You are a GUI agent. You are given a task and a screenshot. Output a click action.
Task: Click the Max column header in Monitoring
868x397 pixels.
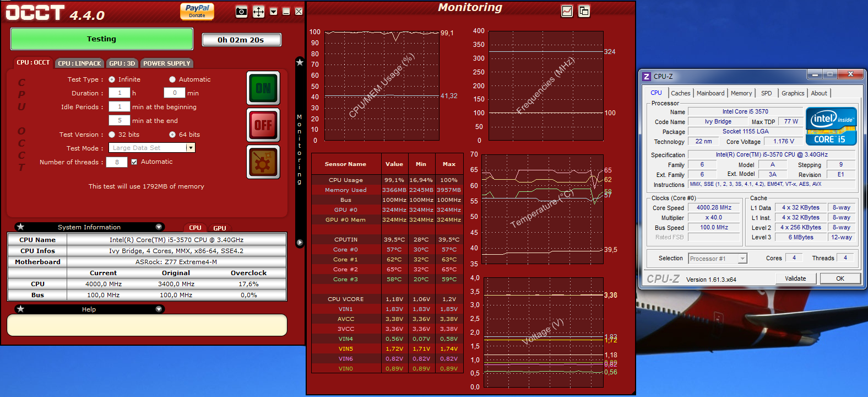[x=449, y=164]
